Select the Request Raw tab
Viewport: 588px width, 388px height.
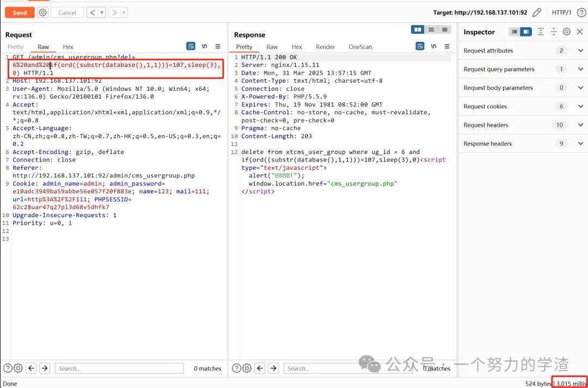point(43,47)
